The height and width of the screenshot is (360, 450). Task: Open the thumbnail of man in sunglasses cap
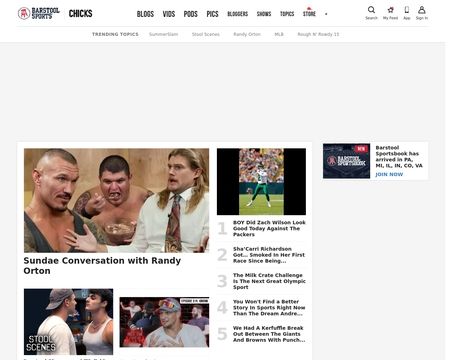pyautogui.click(x=164, y=322)
